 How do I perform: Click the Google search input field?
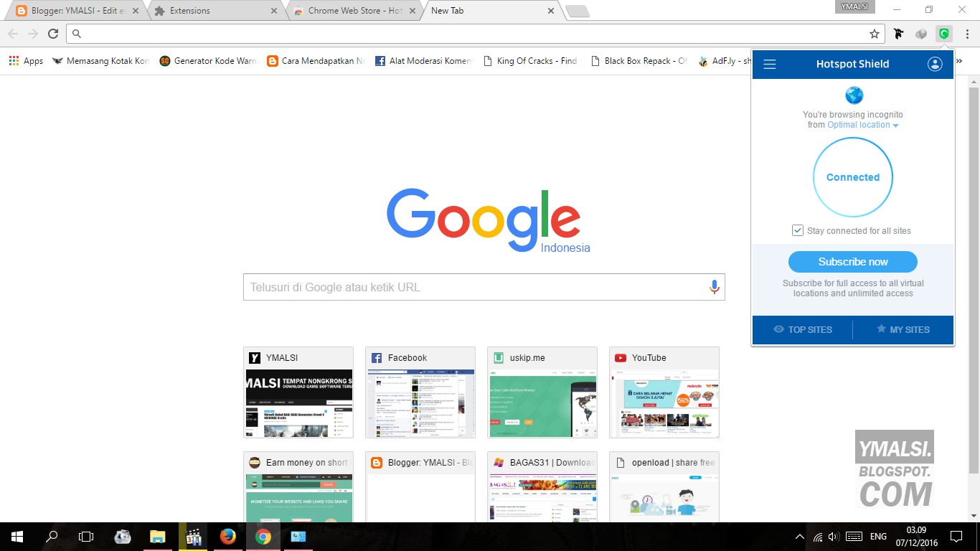(x=473, y=286)
